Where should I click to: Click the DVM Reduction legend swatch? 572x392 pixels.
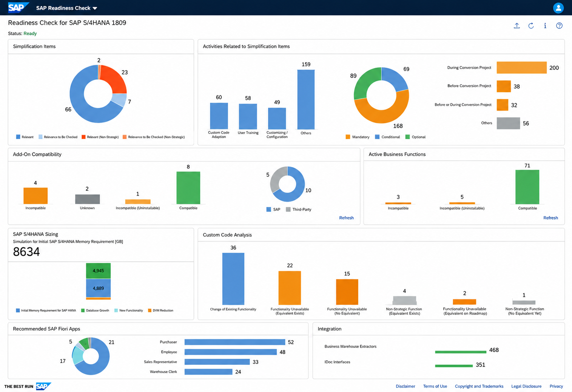[150, 310]
